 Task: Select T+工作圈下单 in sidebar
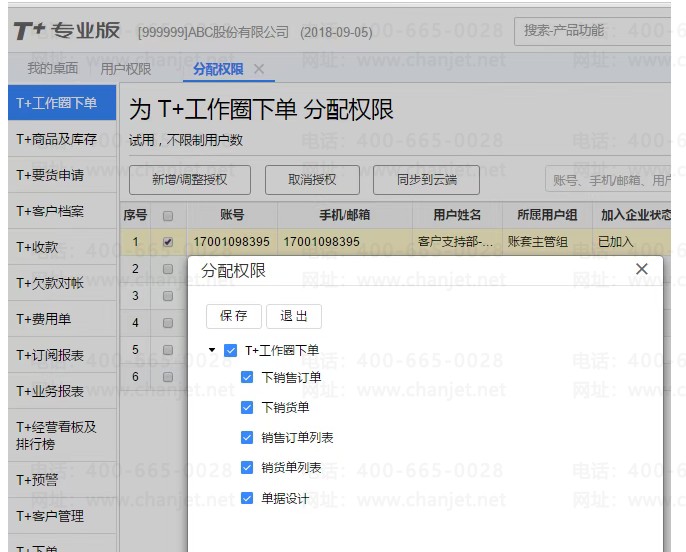62,103
